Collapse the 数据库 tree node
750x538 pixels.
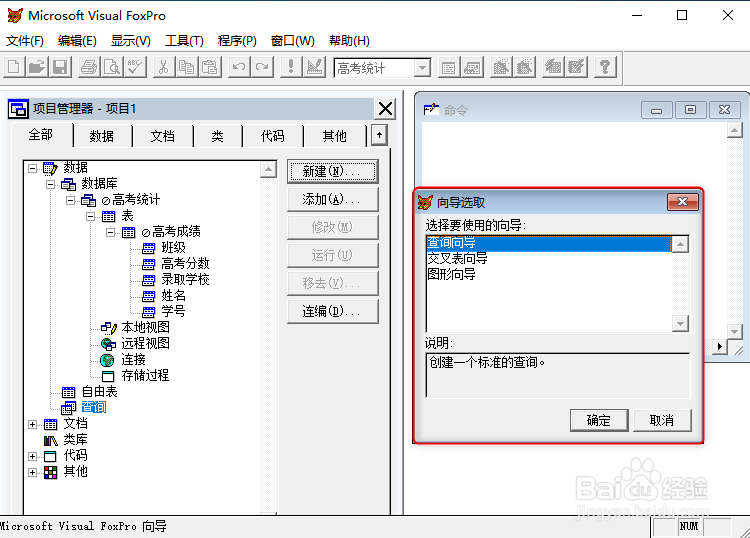tap(50, 184)
